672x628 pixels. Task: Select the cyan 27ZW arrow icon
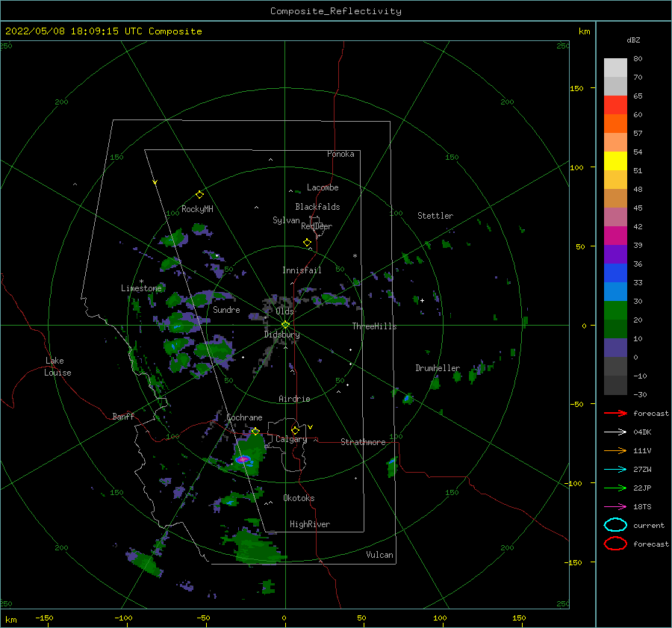click(x=615, y=470)
